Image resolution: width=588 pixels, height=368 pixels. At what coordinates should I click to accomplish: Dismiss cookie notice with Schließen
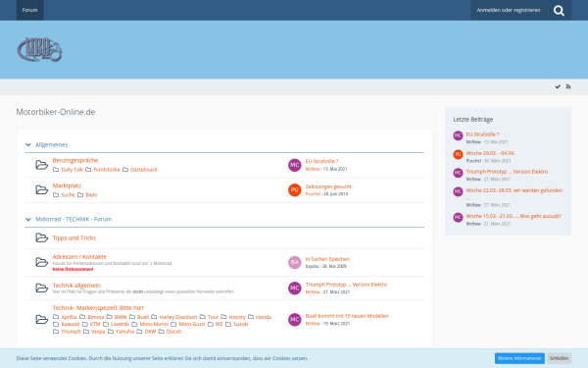pos(559,358)
